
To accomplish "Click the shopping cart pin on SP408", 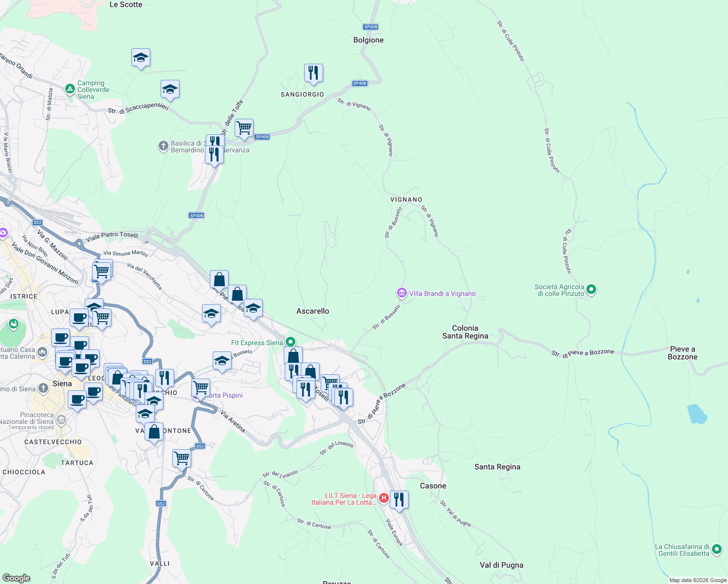I will point(244,128).
